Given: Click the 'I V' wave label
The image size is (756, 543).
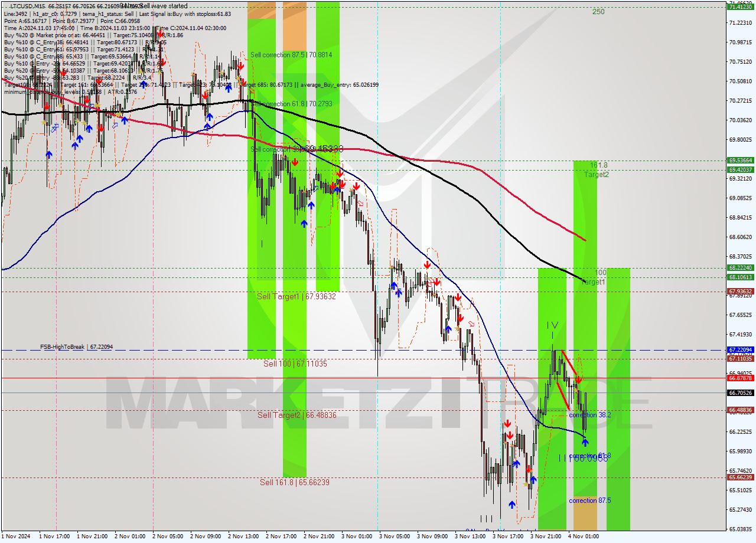Looking at the screenshot, I should [x=552, y=325].
